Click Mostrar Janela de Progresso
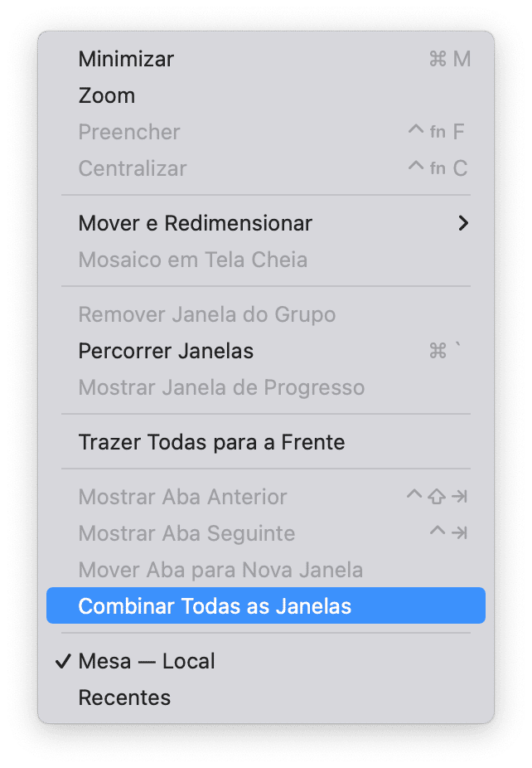 point(266,387)
